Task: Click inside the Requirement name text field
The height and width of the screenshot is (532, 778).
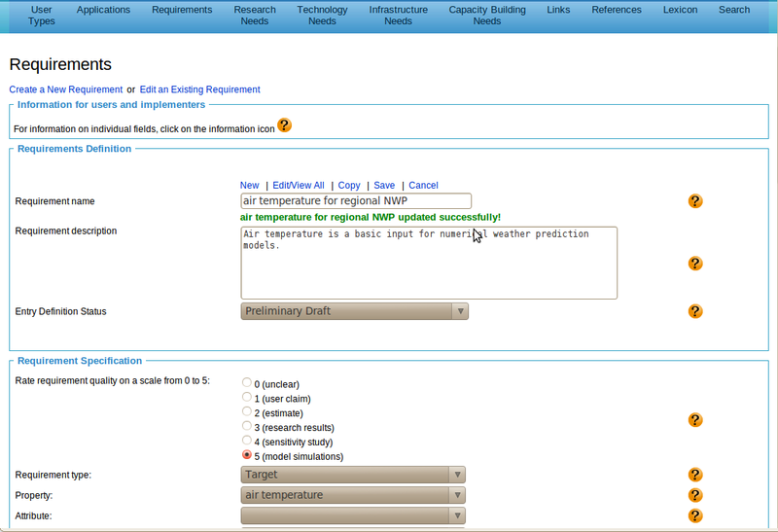Action: pyautogui.click(x=356, y=201)
